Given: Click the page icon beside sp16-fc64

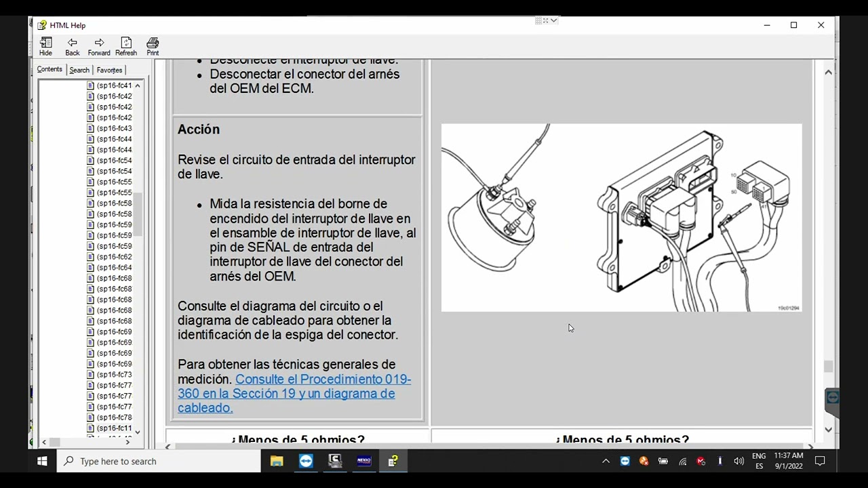Looking at the screenshot, I should point(91,268).
